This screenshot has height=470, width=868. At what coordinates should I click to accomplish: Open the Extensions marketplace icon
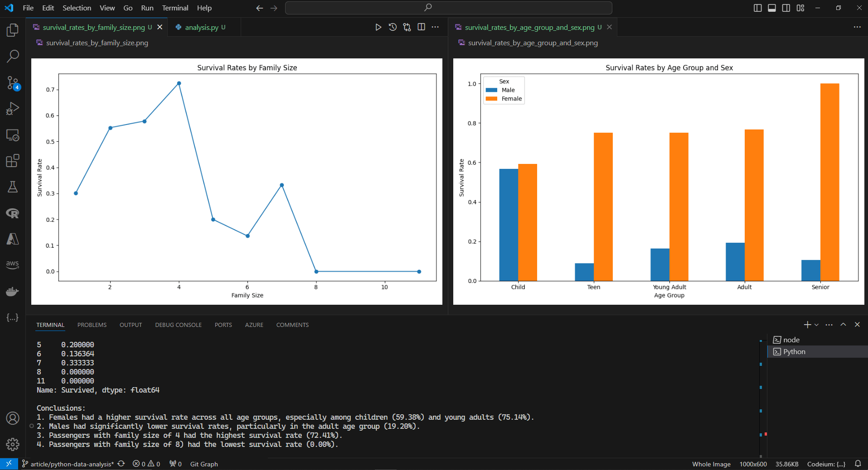(x=12, y=161)
